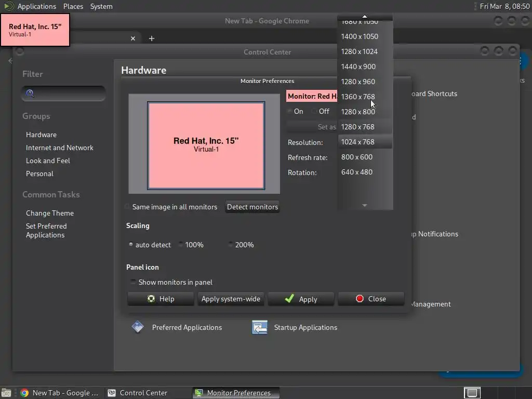Click the filter search magnifier icon
This screenshot has height=399, width=532.
tap(30, 94)
